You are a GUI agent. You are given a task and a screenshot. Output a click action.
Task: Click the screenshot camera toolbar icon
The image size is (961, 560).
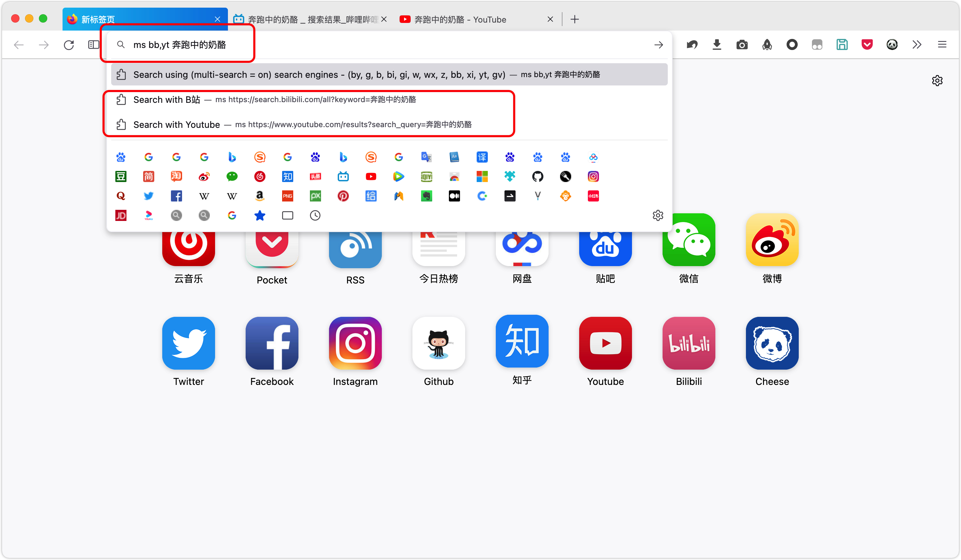point(742,45)
